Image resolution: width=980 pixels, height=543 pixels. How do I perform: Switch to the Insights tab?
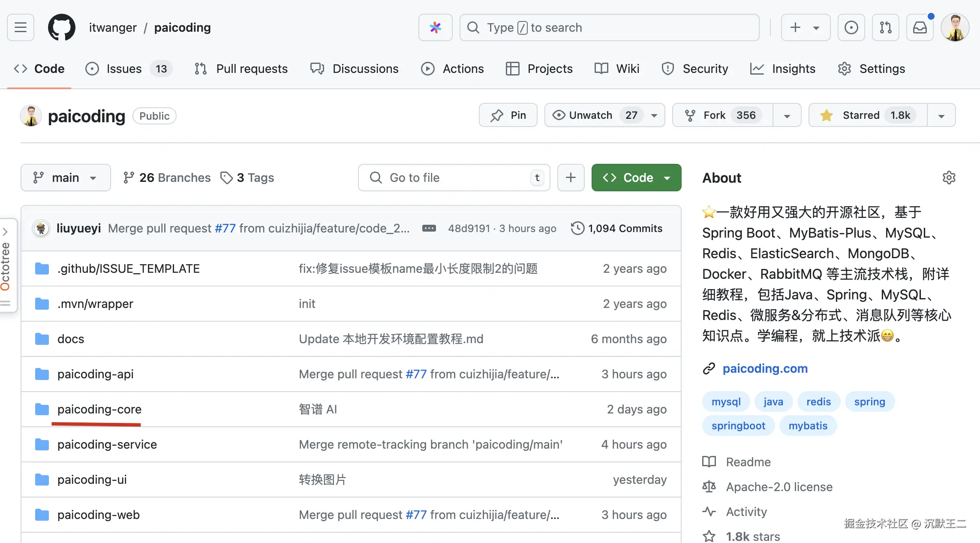pyautogui.click(x=783, y=69)
